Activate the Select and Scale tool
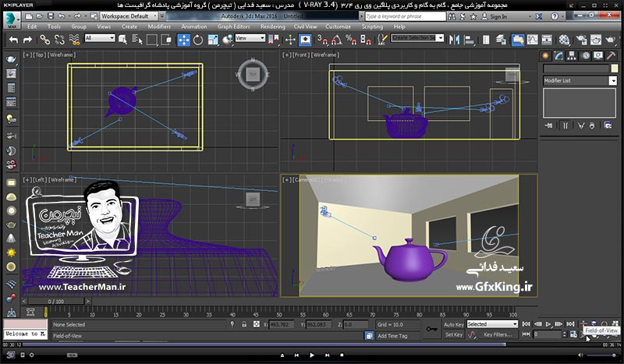 (213, 40)
